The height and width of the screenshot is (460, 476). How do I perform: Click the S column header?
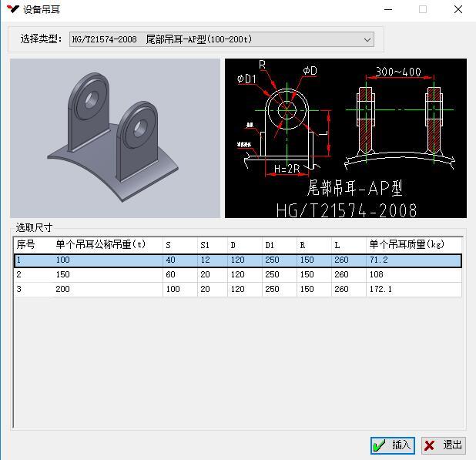(x=180, y=245)
